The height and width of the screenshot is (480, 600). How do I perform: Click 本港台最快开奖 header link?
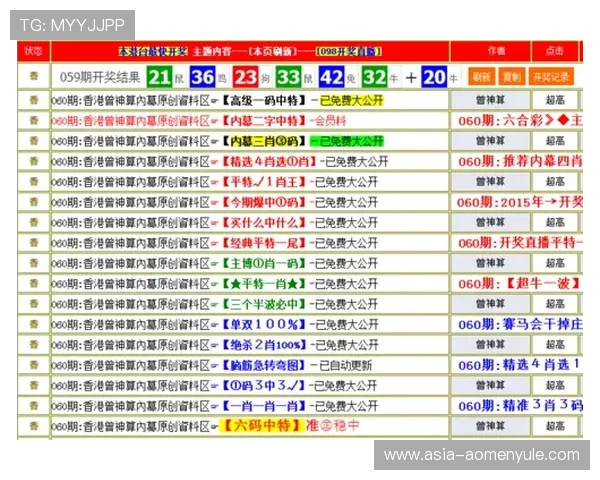[153, 51]
